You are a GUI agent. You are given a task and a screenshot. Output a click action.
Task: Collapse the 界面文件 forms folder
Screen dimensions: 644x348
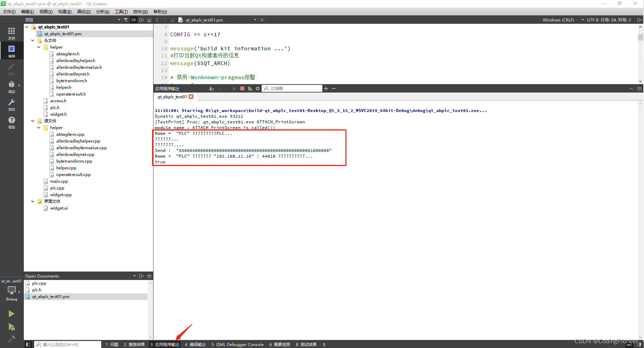33,201
